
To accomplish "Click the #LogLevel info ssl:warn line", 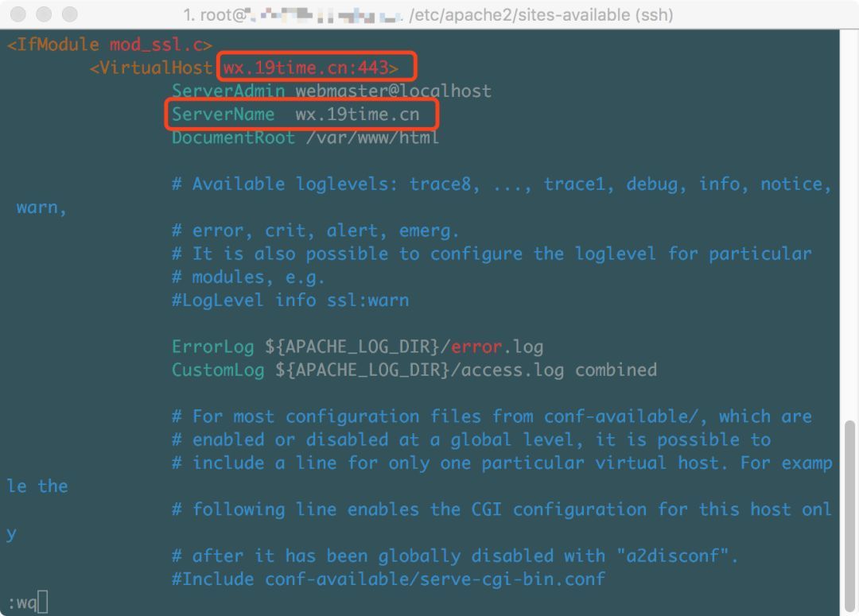I will [290, 300].
